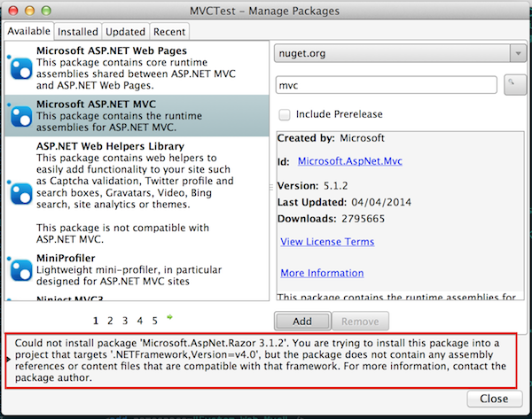Go to results page 3
Viewport: 532px width, 419px height.
[x=125, y=321]
